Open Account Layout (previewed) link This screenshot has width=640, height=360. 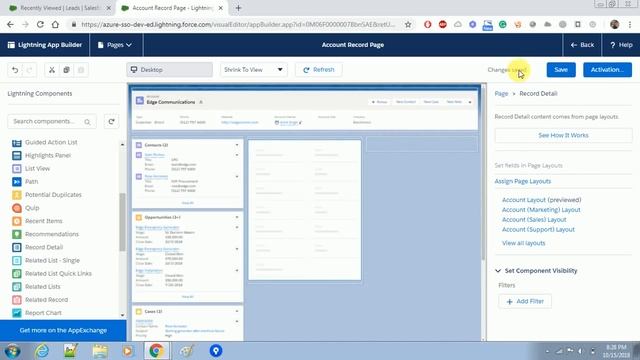coord(542,200)
